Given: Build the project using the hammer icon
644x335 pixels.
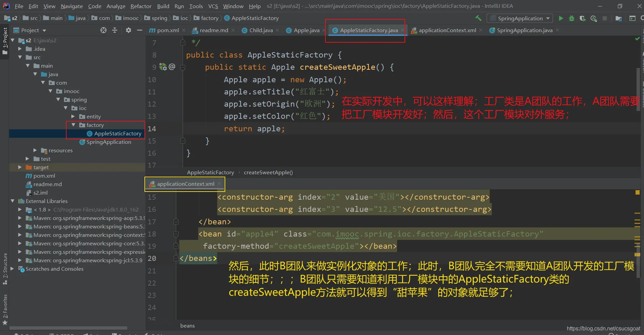Looking at the screenshot, I should pos(478,18).
